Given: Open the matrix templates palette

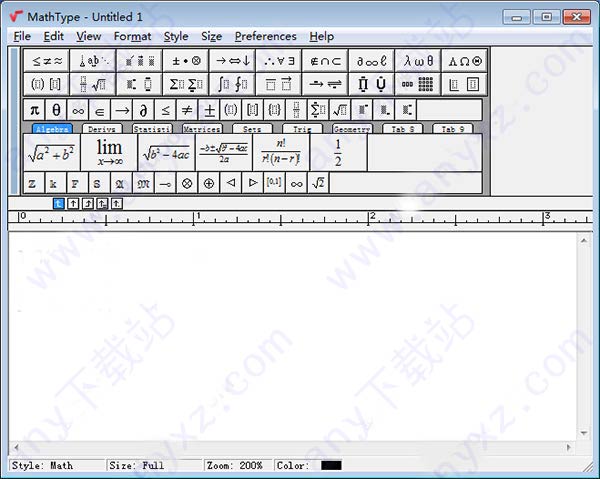Looking at the screenshot, I should [418, 84].
